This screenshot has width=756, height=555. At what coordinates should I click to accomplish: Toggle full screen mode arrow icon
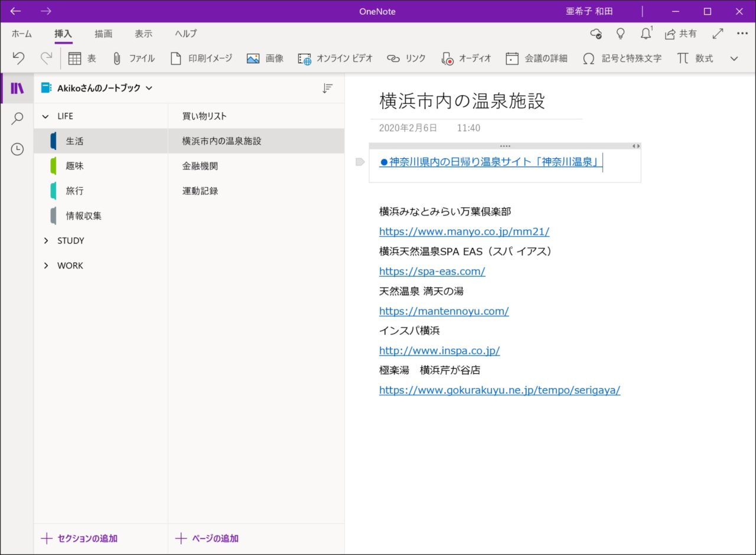[718, 34]
